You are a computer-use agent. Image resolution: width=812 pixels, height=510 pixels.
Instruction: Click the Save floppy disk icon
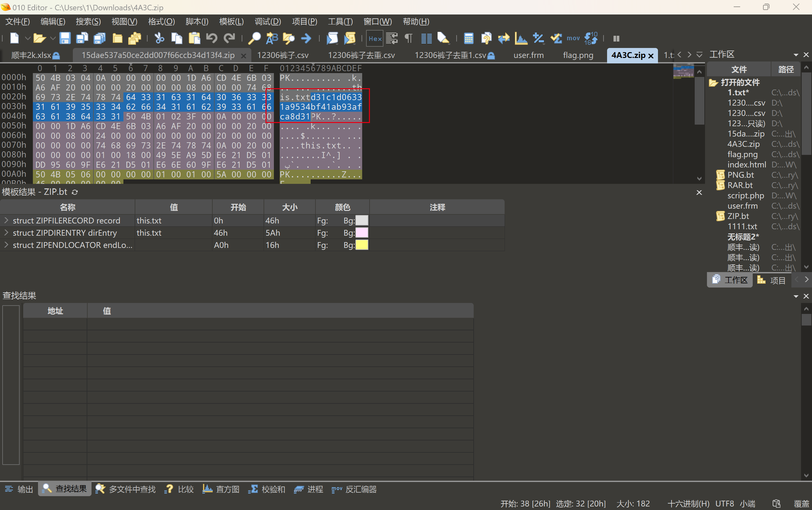65,38
